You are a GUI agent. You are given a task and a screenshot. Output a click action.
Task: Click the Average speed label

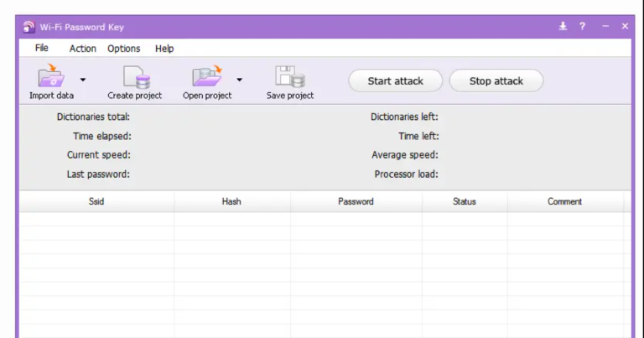(x=405, y=155)
